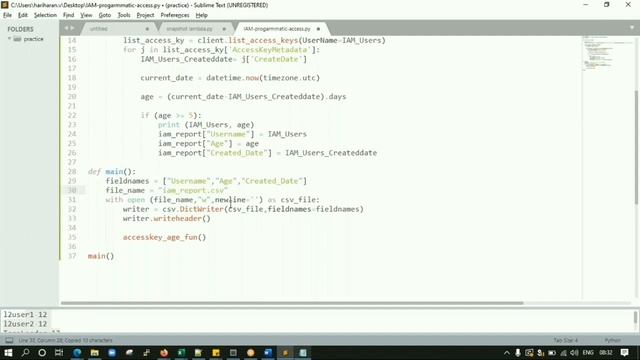Click the microphone tray icon
This screenshot has width=640, height=360.
[518, 353]
